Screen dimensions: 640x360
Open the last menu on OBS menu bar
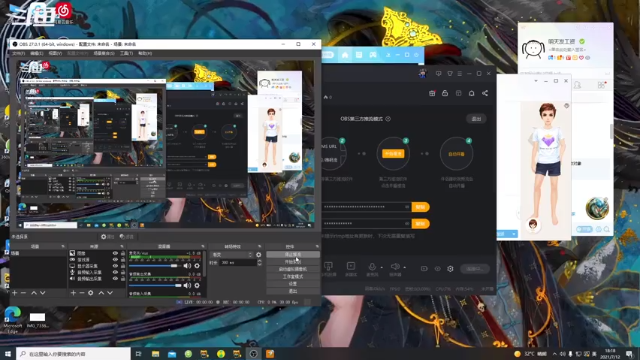(145, 53)
